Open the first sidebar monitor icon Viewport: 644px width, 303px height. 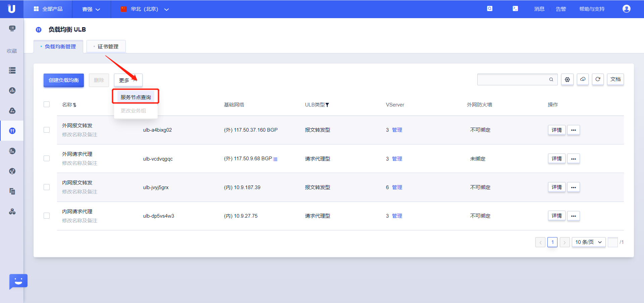pos(12,28)
